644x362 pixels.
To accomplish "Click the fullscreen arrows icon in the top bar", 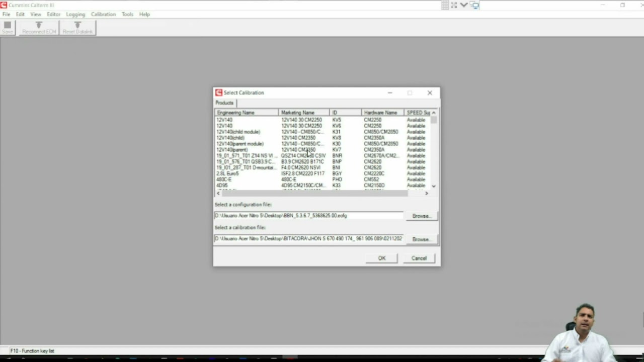I will click(454, 5).
